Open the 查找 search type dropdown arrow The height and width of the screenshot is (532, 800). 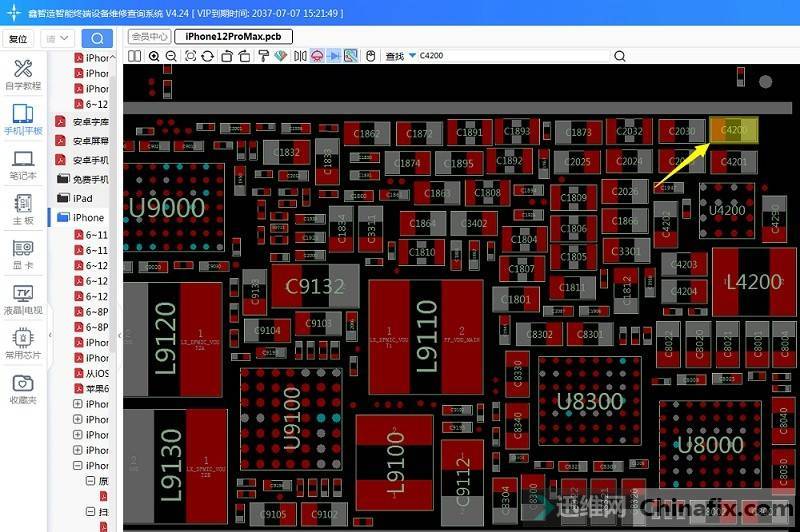pyautogui.click(x=412, y=56)
